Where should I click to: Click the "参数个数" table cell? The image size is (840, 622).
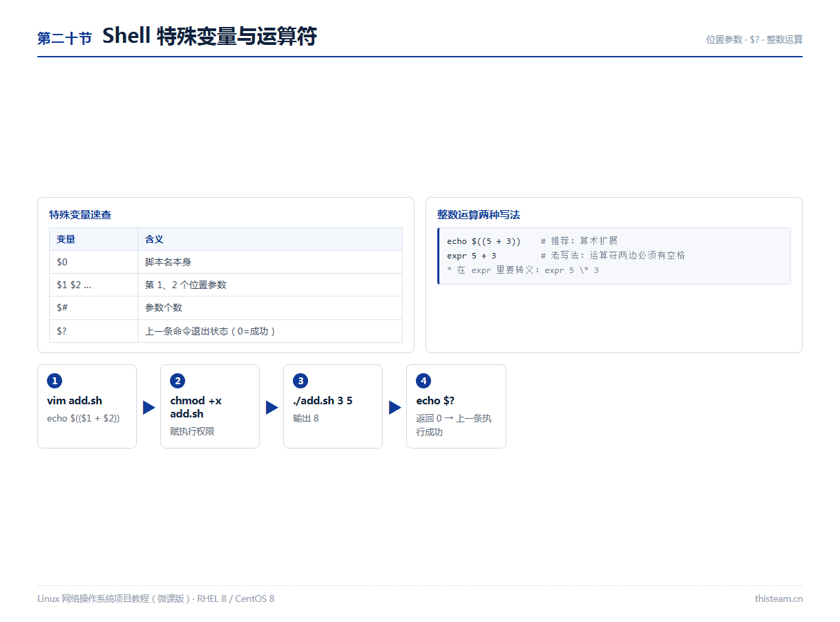tap(270, 308)
